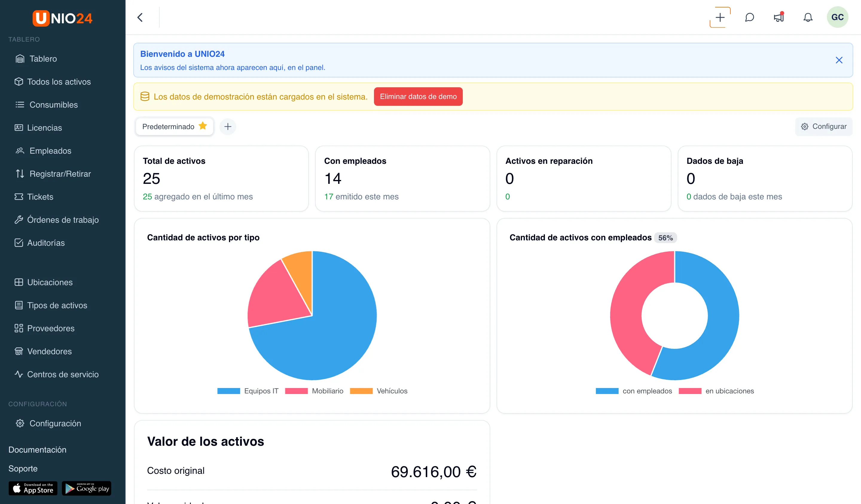This screenshot has width=861, height=504.
Task: Click the UNIO24 logo
Action: (62, 18)
